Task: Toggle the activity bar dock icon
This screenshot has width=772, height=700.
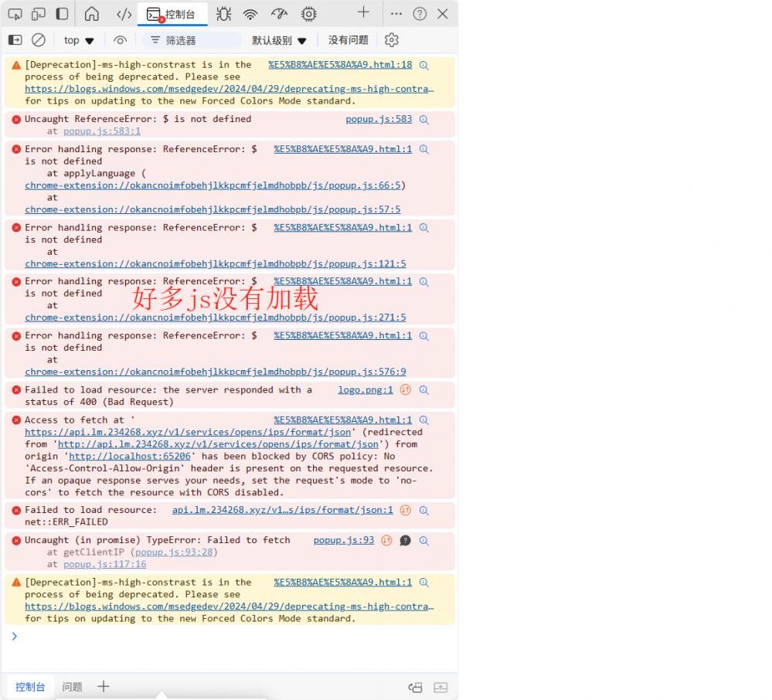Action: coord(62,14)
